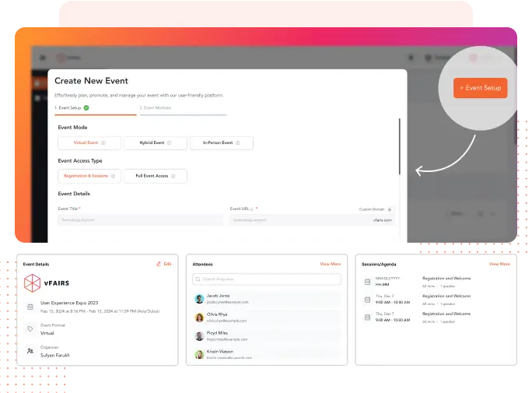Click the Search Attendee field
Viewport: 532px width, 393px height.
pos(267,279)
